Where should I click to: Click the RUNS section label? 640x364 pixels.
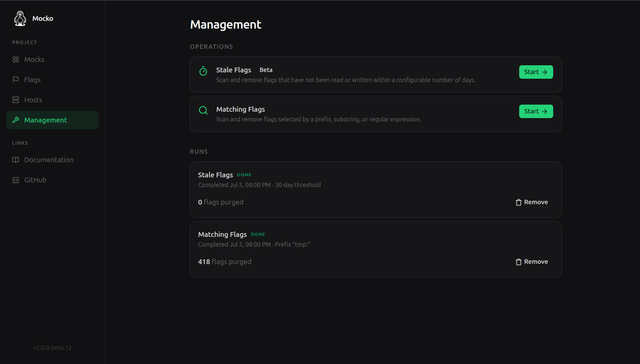(x=199, y=152)
